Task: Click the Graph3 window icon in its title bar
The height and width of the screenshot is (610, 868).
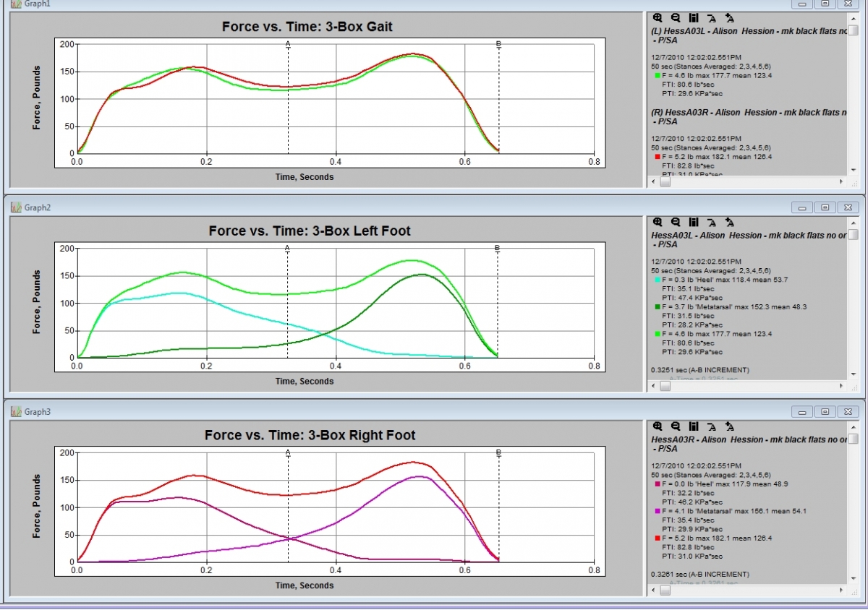Action: click(16, 411)
